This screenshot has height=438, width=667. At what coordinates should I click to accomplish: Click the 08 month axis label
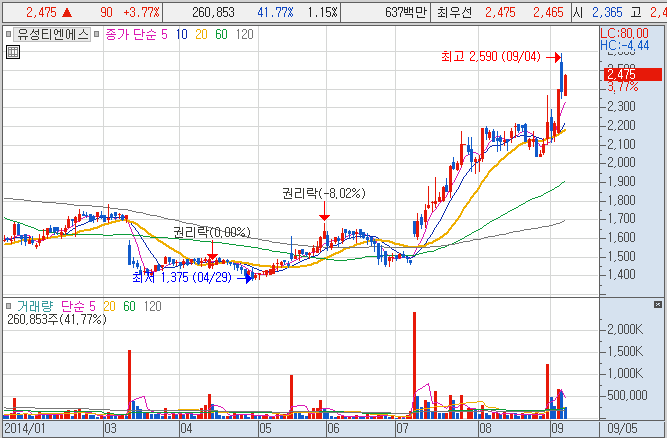[x=485, y=428]
